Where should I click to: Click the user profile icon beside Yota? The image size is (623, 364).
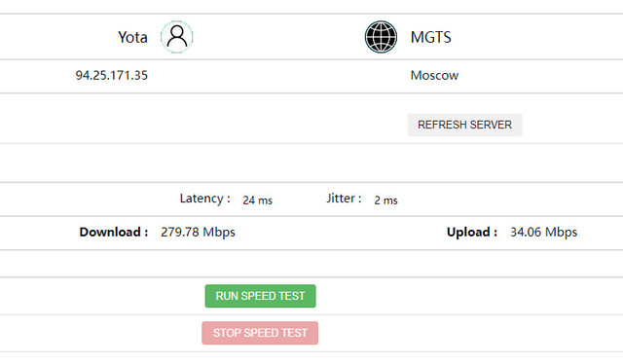[x=177, y=37]
